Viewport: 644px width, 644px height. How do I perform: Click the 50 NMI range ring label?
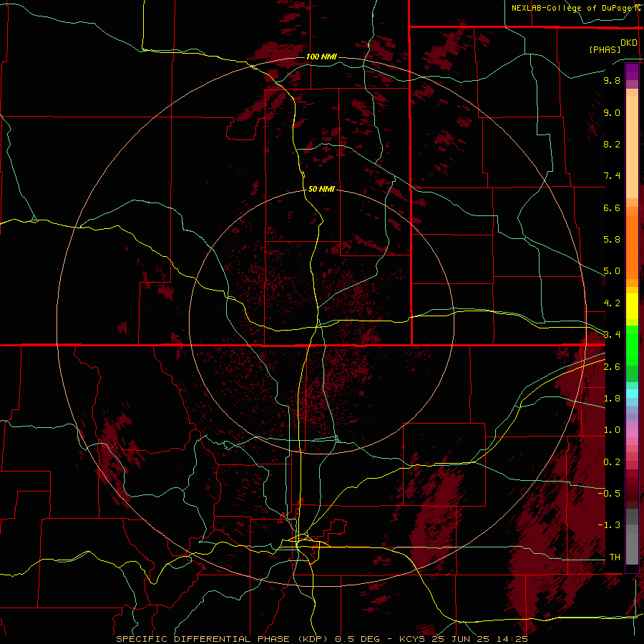[321, 189]
